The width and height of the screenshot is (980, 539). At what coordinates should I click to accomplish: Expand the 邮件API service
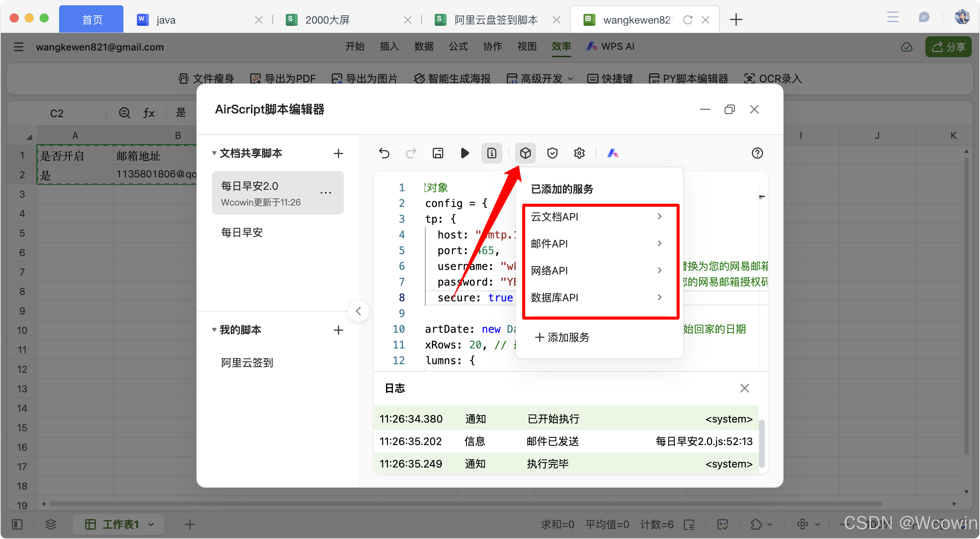point(596,244)
